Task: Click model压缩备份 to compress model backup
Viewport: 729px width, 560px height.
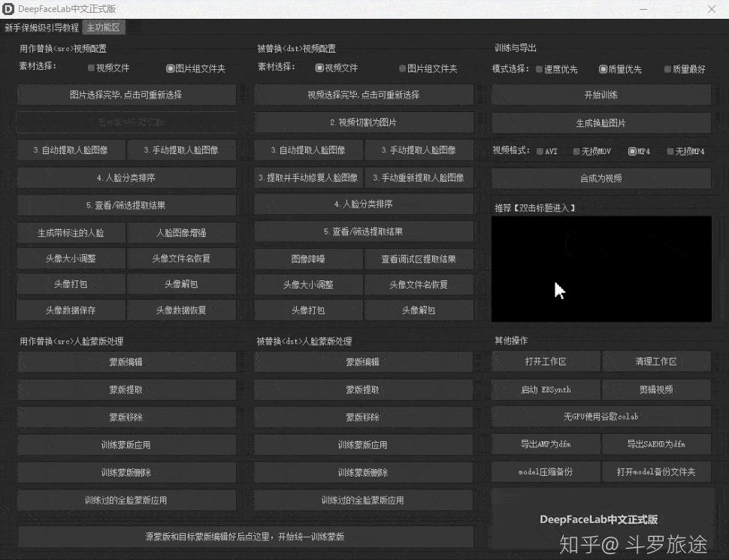Action: click(546, 471)
